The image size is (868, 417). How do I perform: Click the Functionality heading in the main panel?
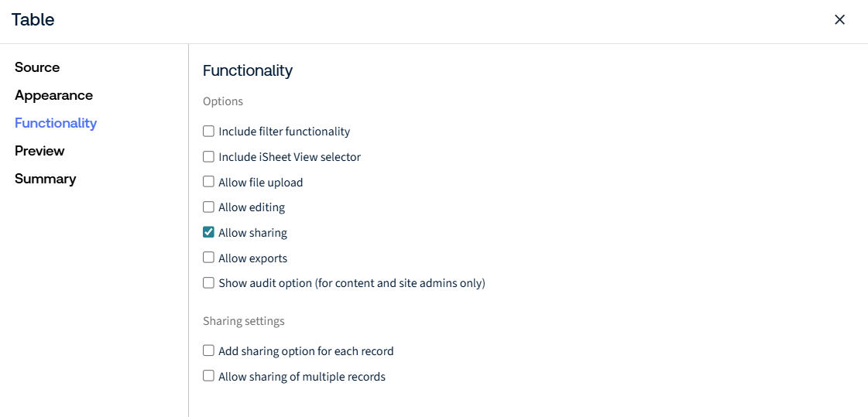[x=248, y=71]
